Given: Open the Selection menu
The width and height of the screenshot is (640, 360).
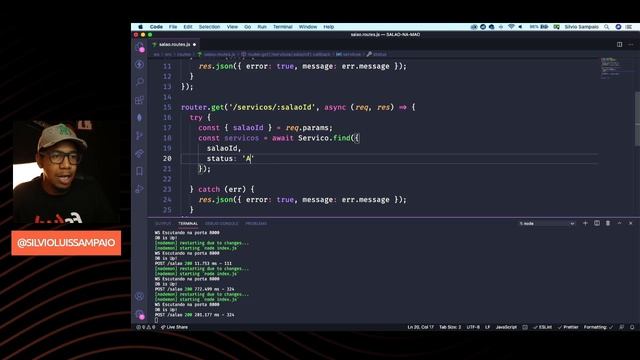Looking at the screenshot, I should (x=209, y=27).
